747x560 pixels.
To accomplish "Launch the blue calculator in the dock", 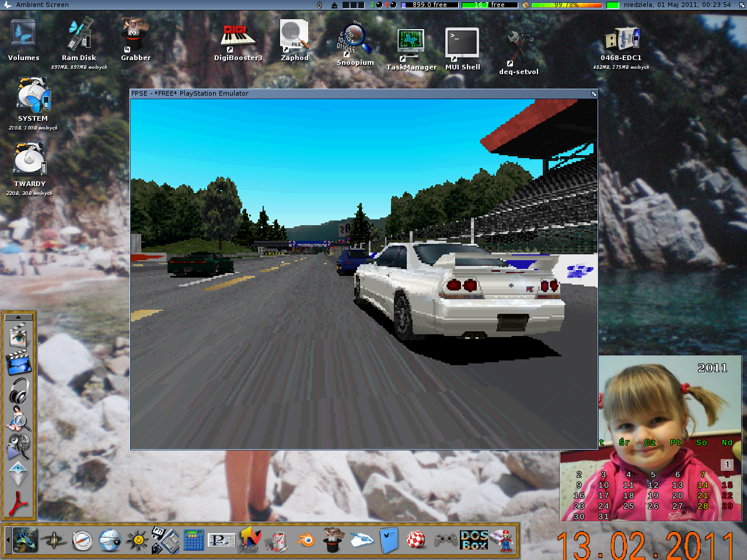I will (x=194, y=541).
